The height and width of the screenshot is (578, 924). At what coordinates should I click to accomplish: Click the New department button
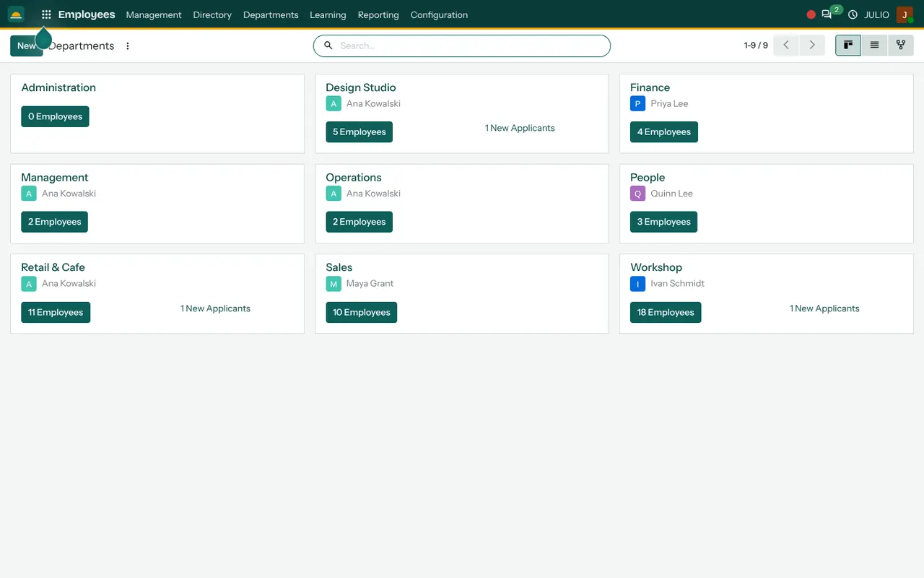tap(26, 46)
